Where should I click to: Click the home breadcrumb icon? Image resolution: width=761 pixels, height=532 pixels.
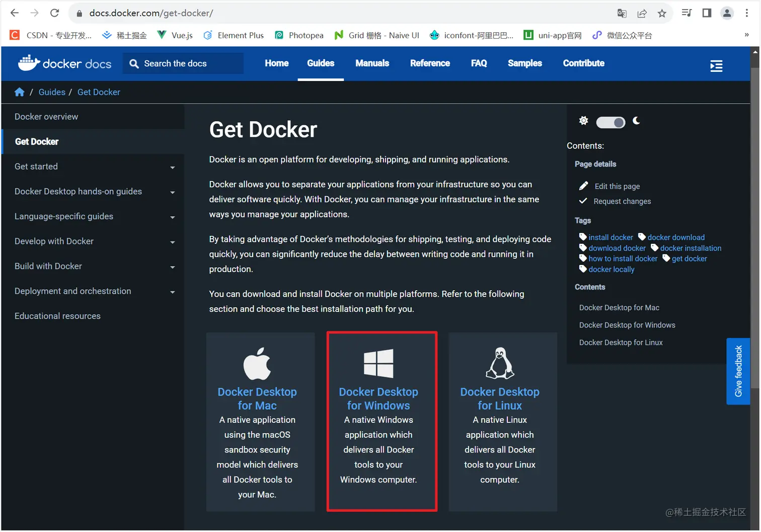[x=19, y=92]
